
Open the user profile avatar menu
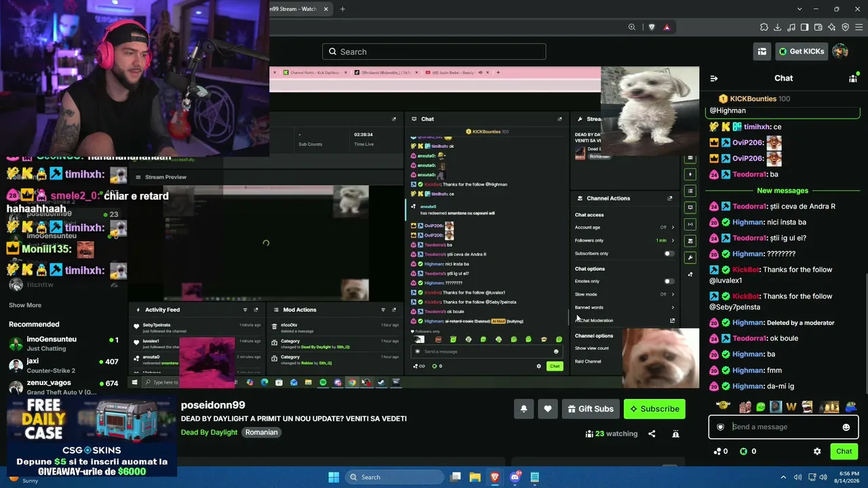[840, 52]
